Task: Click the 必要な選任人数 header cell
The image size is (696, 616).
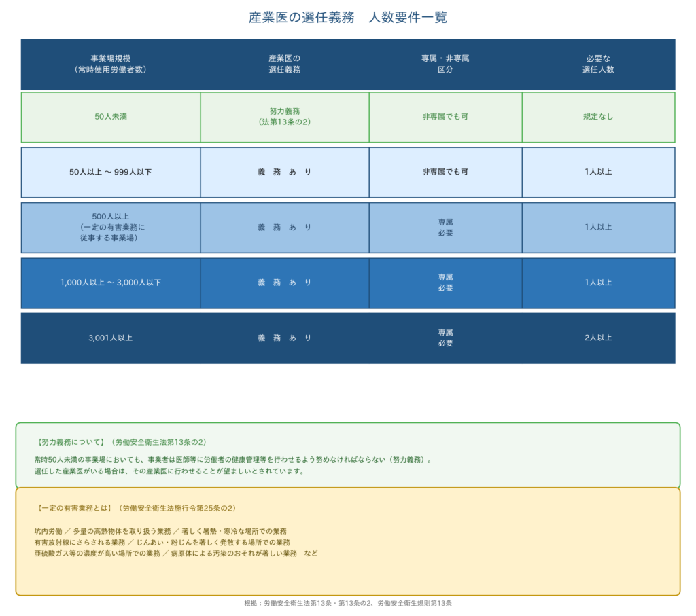Action: click(x=597, y=63)
